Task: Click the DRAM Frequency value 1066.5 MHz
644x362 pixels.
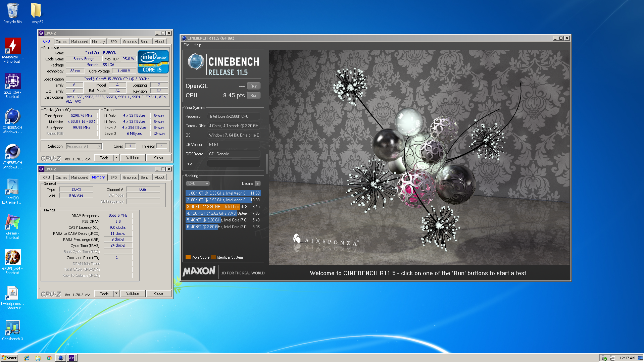Action: pyautogui.click(x=118, y=215)
